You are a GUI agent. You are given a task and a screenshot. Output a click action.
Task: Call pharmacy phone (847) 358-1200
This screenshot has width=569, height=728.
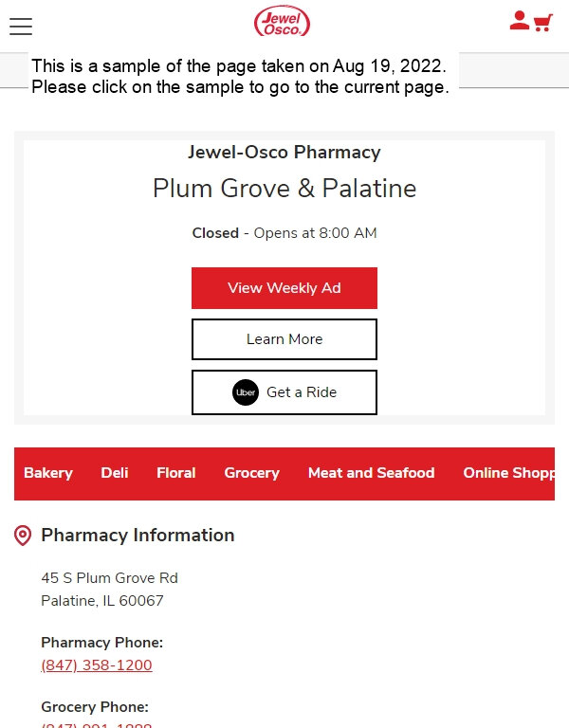97,664
